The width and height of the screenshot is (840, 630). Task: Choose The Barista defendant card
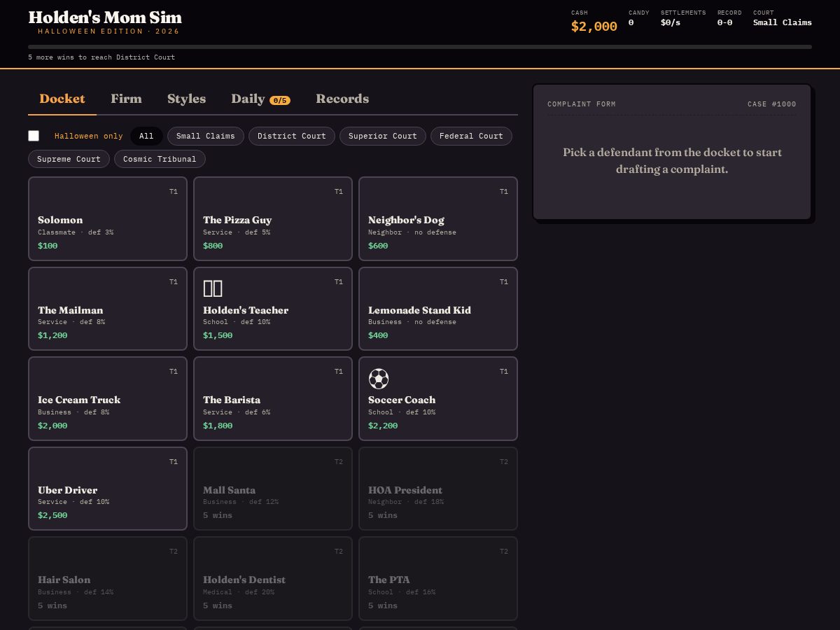273,398
